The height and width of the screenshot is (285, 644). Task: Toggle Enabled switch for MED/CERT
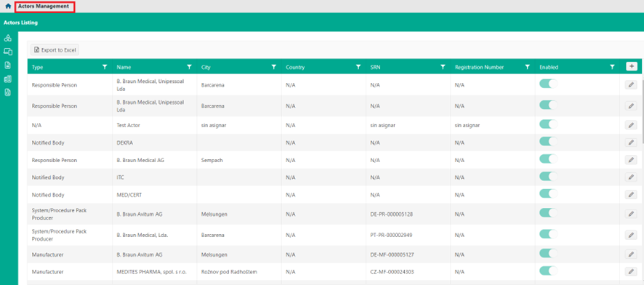(548, 193)
